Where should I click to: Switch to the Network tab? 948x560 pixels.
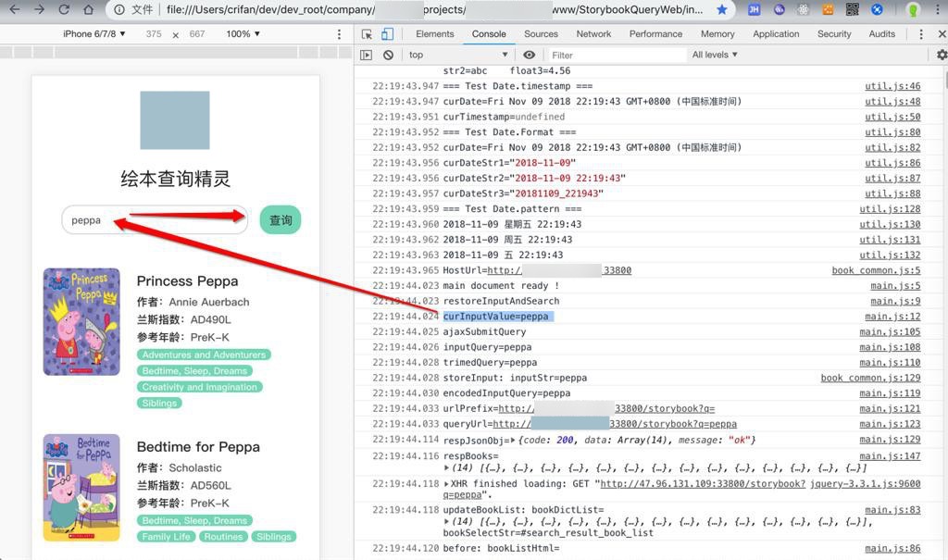coord(593,34)
